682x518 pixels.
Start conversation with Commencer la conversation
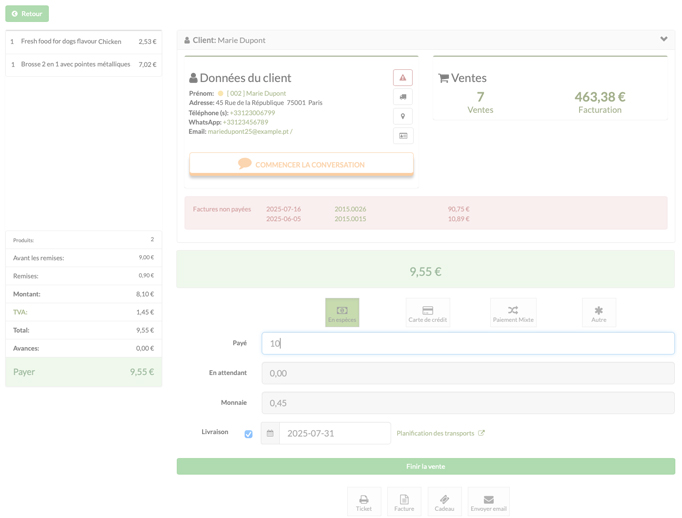click(x=301, y=164)
